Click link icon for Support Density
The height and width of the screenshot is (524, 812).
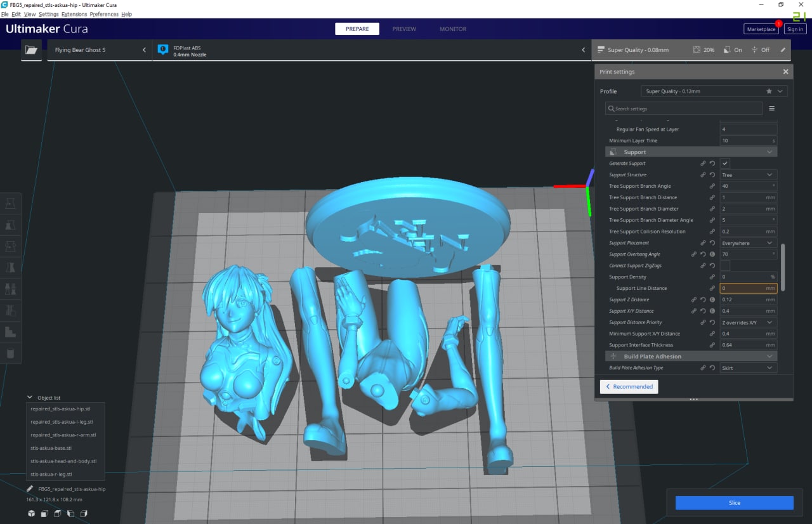point(712,277)
